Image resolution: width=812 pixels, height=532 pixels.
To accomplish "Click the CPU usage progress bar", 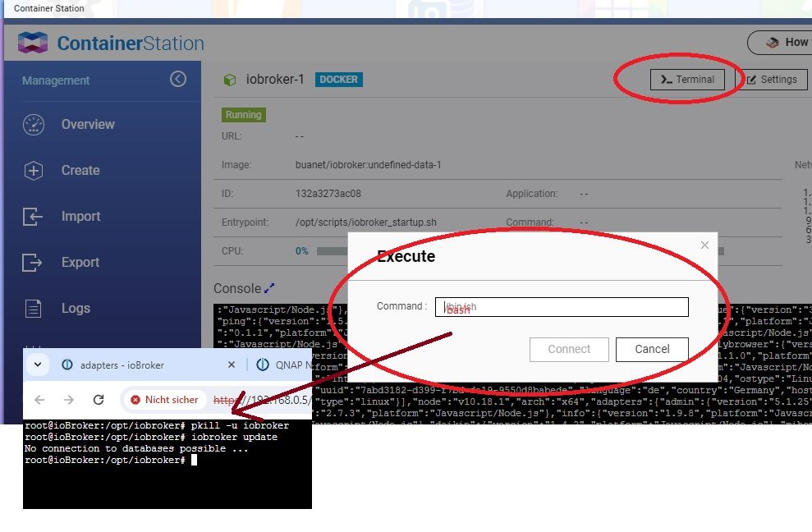I will (x=521, y=251).
